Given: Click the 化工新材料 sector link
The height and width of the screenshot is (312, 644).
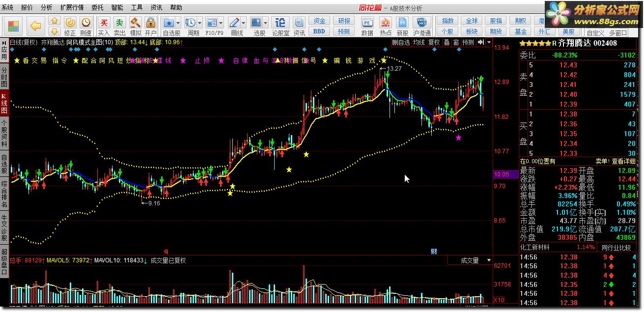Looking at the screenshot, I should (x=535, y=248).
